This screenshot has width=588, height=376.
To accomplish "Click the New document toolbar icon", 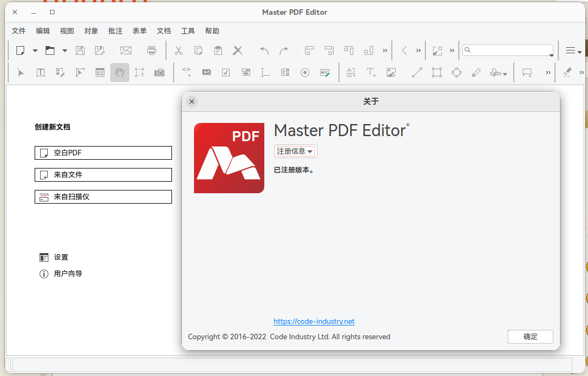I will coord(21,50).
